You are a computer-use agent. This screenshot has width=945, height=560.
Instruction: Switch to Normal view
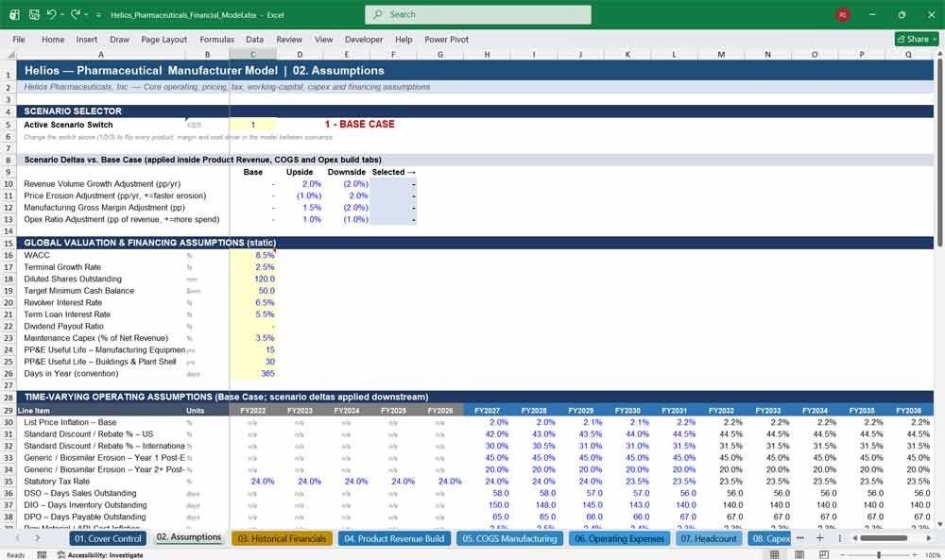coord(775,554)
